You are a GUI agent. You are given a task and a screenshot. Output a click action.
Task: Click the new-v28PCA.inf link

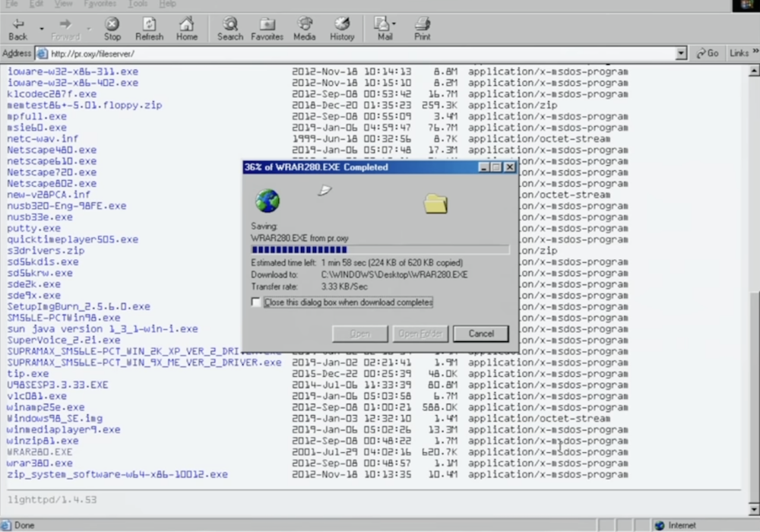pyautogui.click(x=49, y=195)
